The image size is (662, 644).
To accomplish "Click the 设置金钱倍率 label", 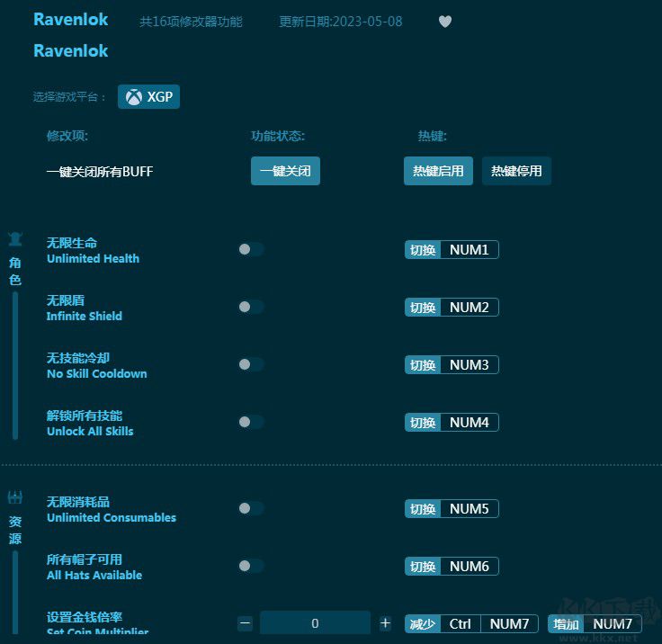I will click(x=85, y=617).
